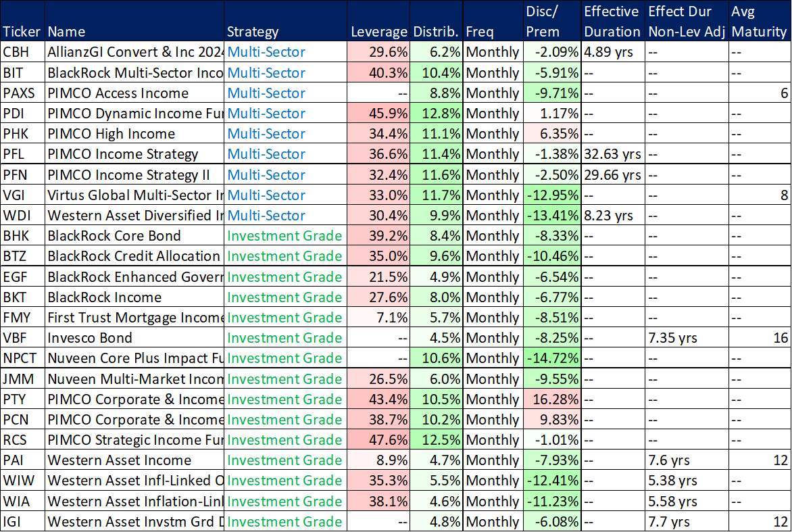The height and width of the screenshot is (532, 792).
Task: Select the PIMCO Access Income name cell
Action: click(x=134, y=93)
